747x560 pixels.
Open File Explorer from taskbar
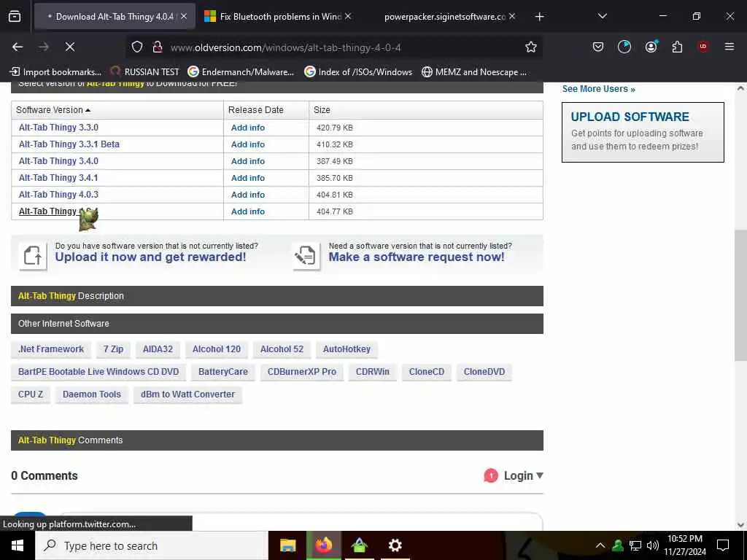[287, 545]
